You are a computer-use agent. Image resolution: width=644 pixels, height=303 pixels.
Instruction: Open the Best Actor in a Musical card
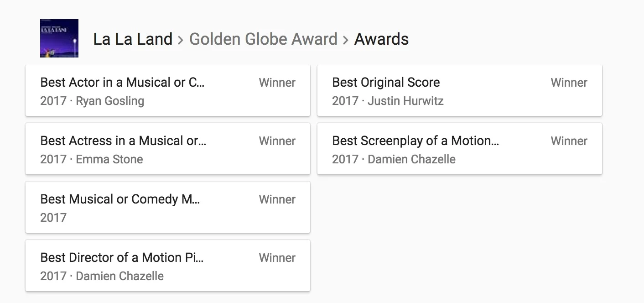click(x=168, y=90)
